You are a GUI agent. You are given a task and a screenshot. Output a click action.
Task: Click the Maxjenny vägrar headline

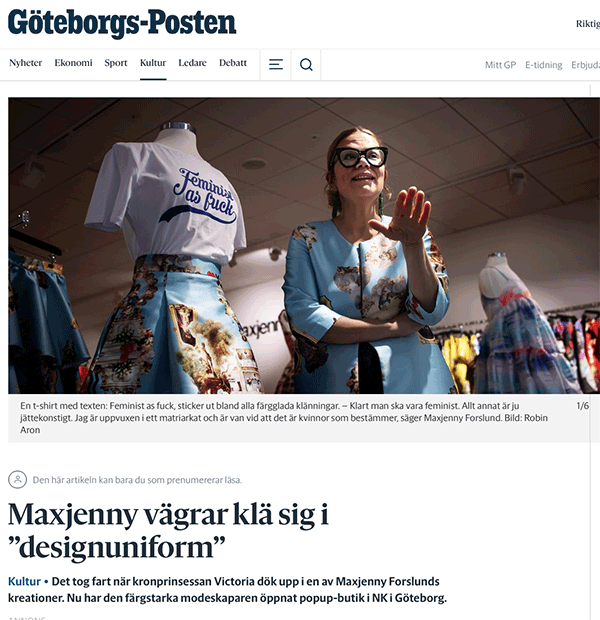tap(168, 531)
